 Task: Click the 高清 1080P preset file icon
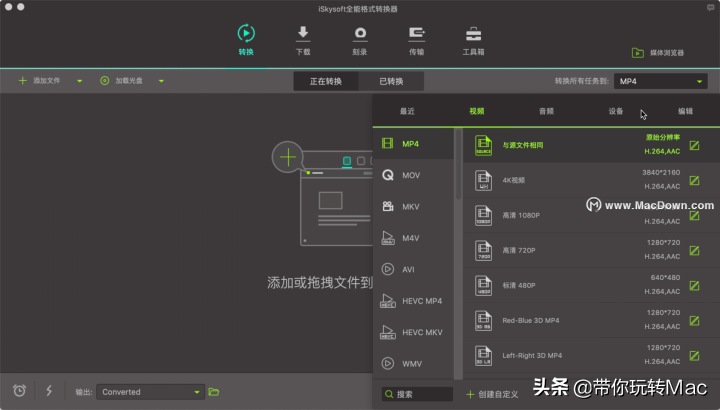[483, 215]
